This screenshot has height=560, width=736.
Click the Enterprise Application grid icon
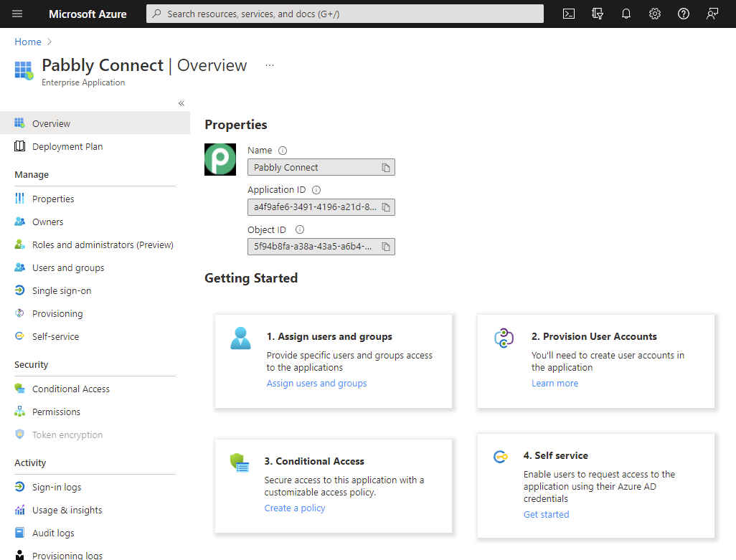[x=24, y=70]
